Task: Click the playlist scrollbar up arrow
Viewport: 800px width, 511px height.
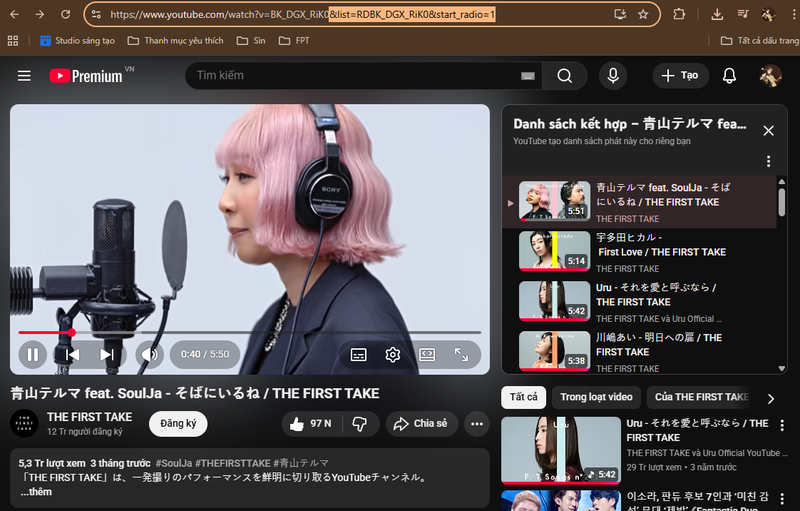Action: (x=782, y=182)
